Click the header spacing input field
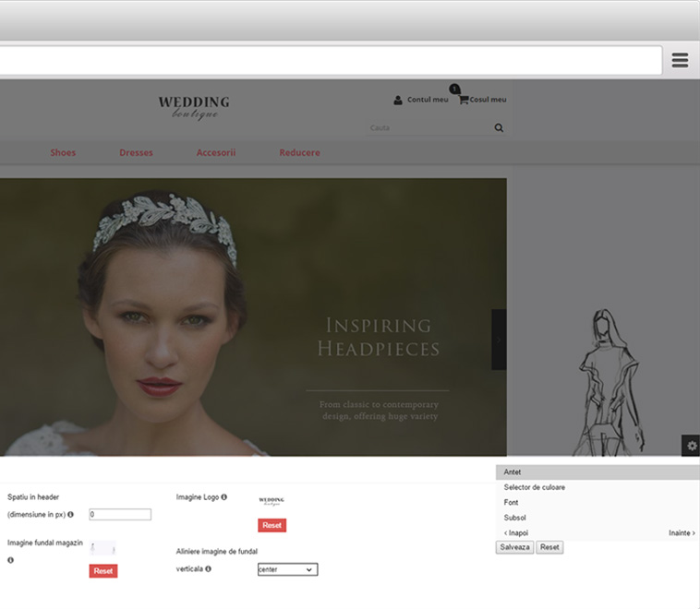Screen dimensions: 700x609 pyautogui.click(x=120, y=515)
